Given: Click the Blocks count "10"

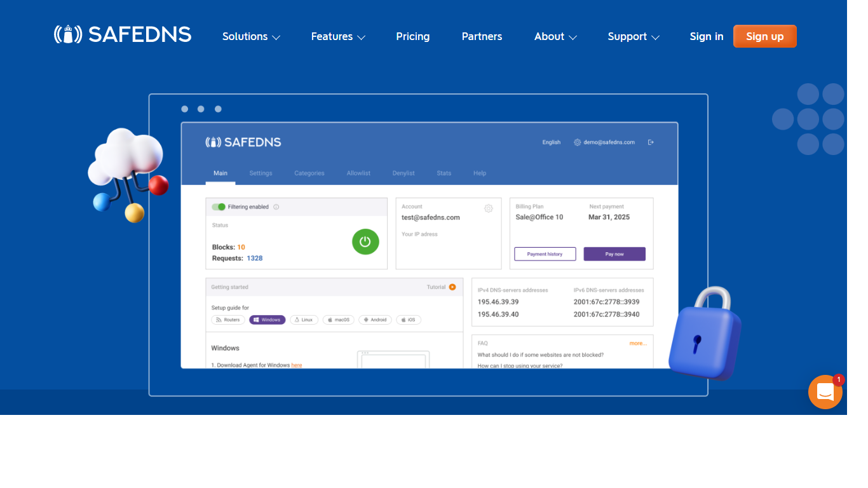Looking at the screenshot, I should pyautogui.click(x=241, y=247).
